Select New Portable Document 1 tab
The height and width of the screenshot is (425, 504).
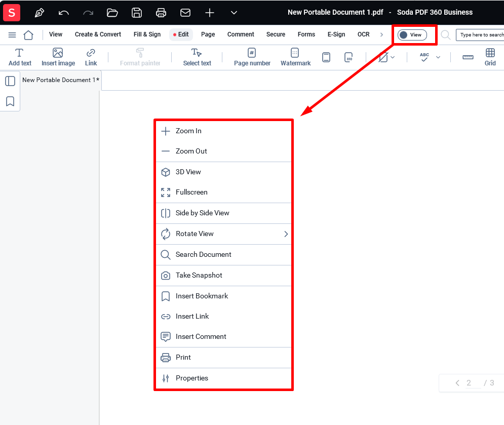click(x=60, y=80)
